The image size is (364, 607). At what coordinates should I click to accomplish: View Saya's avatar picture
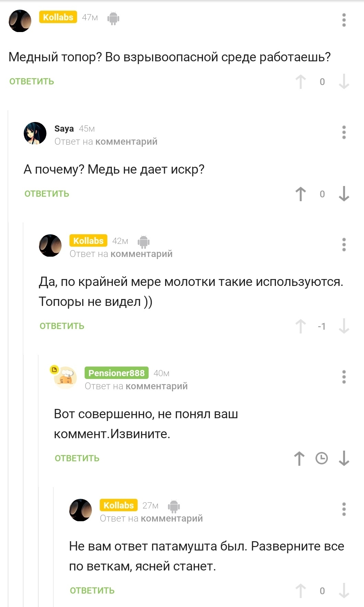[35, 133]
